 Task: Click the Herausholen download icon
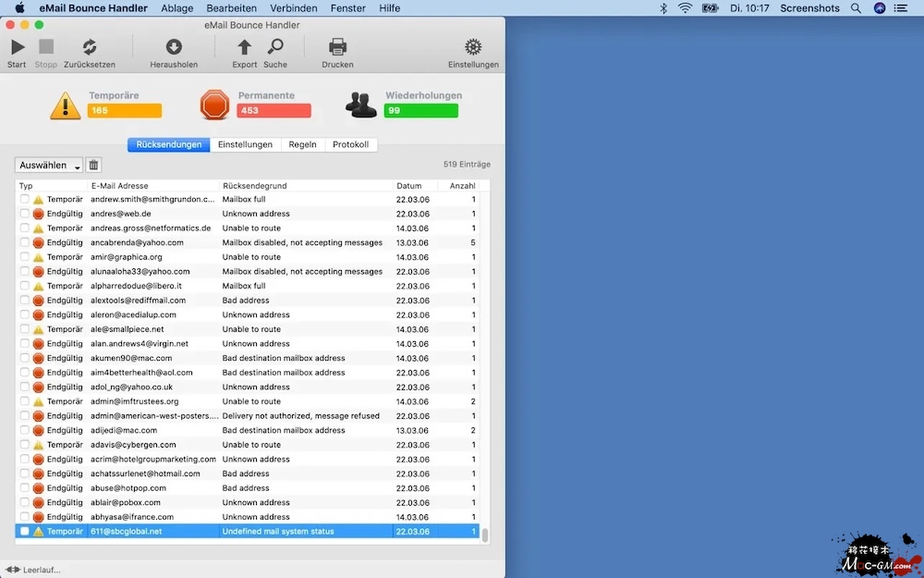tap(174, 47)
